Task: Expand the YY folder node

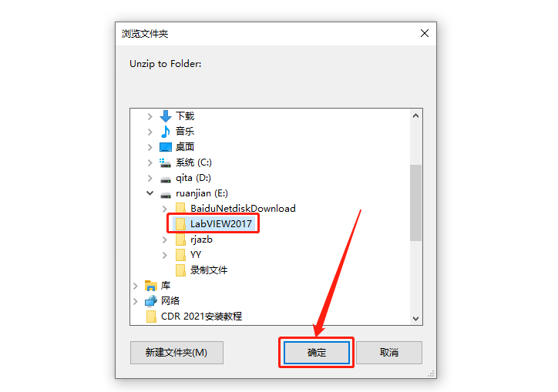Action: click(x=164, y=255)
